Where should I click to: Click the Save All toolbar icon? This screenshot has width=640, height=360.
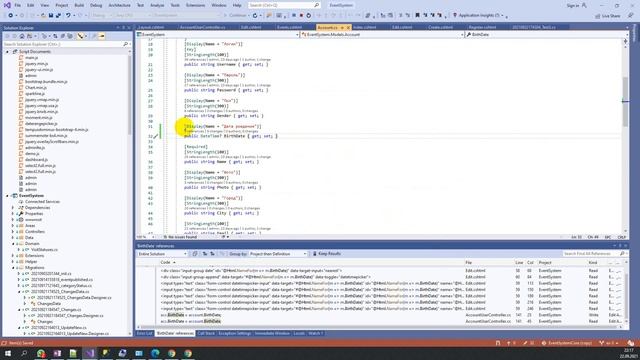pyautogui.click(x=58, y=16)
